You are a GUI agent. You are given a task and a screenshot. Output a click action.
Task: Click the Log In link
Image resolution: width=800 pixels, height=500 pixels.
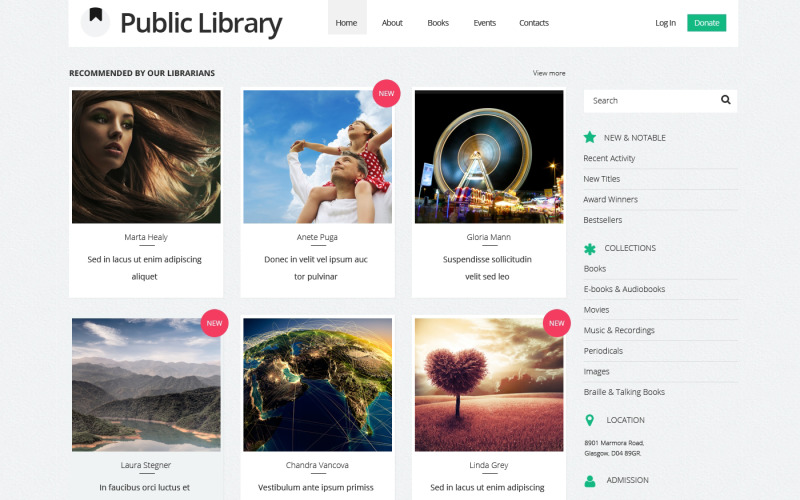click(665, 23)
